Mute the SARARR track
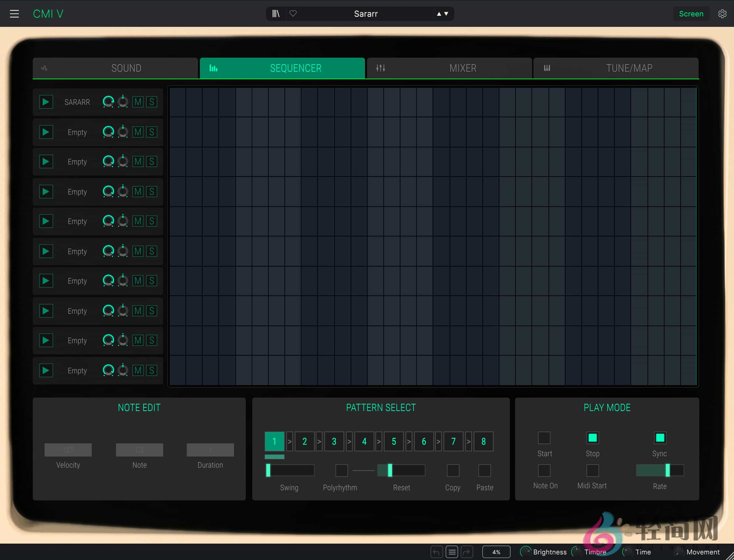734x560 pixels. pyautogui.click(x=137, y=102)
